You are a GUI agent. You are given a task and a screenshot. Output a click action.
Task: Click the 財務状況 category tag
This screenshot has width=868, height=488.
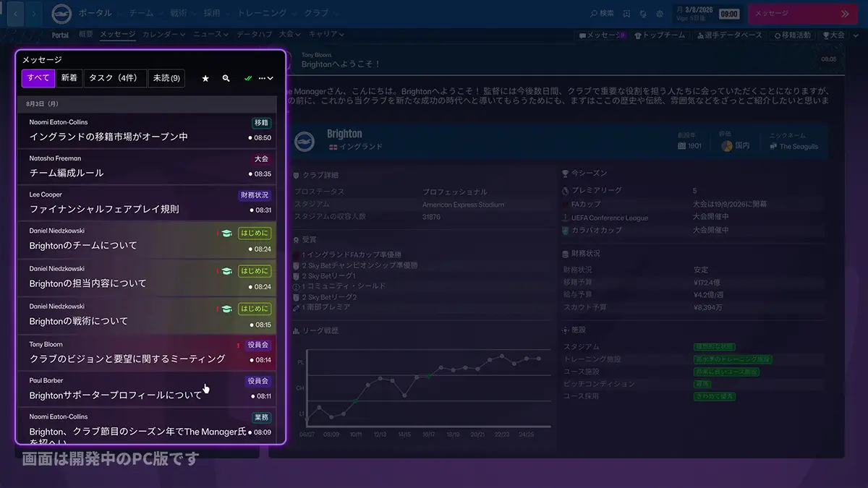255,195
